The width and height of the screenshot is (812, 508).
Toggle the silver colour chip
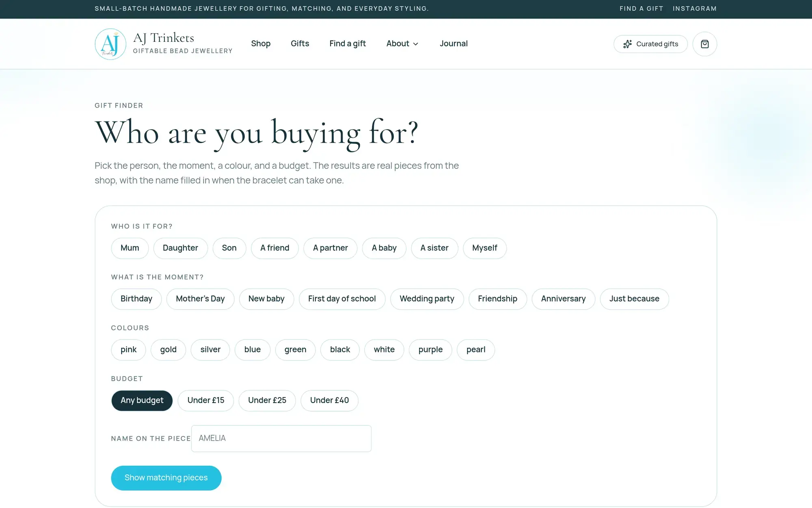[210, 350]
